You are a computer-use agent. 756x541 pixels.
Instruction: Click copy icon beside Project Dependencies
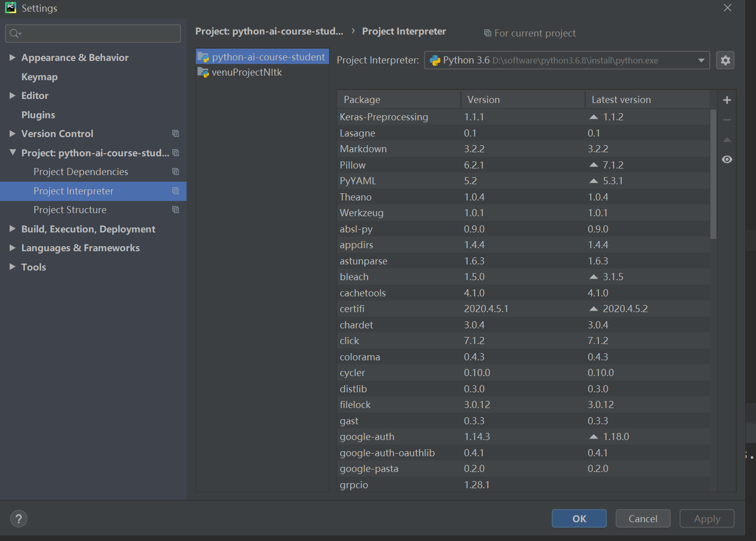(175, 172)
